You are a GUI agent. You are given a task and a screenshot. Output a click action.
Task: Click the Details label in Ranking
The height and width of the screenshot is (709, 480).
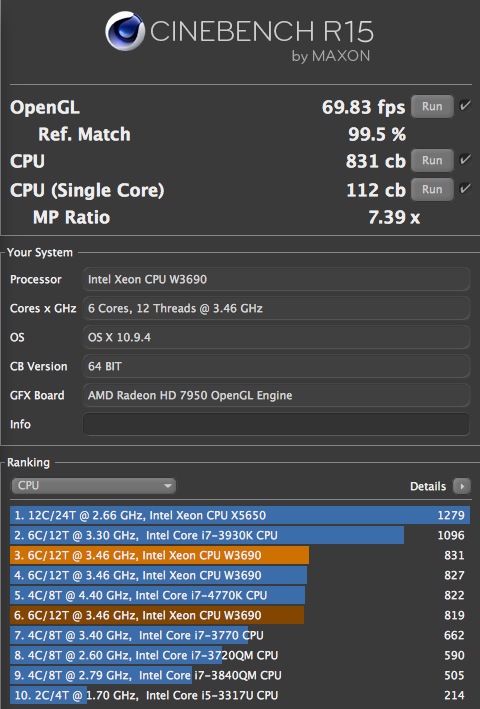(428, 487)
